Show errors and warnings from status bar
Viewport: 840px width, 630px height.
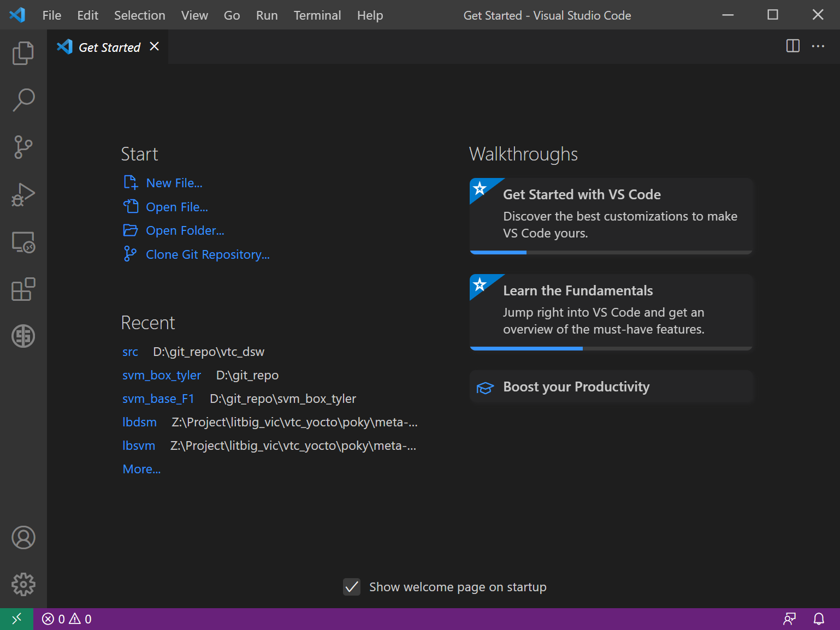67,619
